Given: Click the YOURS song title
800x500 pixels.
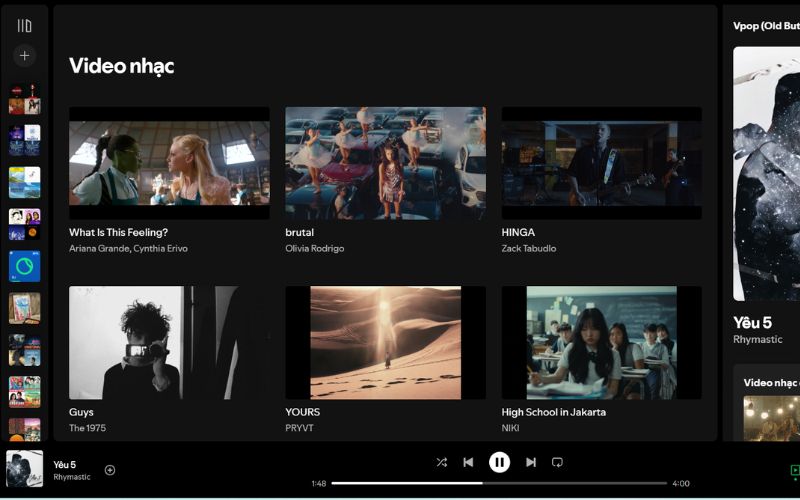Looking at the screenshot, I should [303, 412].
